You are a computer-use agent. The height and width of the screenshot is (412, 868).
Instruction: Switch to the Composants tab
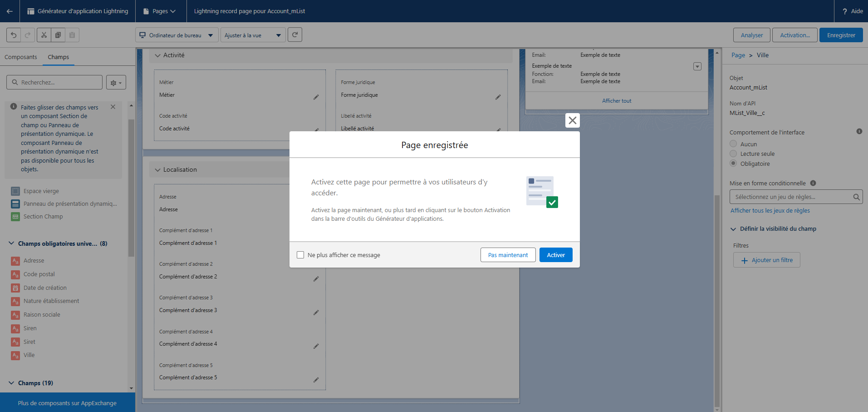tap(21, 57)
